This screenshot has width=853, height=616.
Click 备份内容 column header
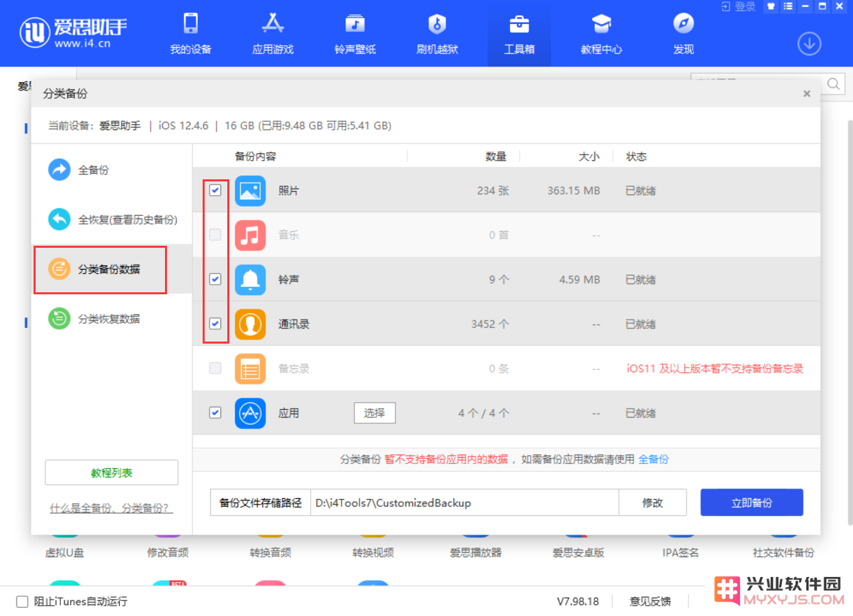click(x=255, y=156)
